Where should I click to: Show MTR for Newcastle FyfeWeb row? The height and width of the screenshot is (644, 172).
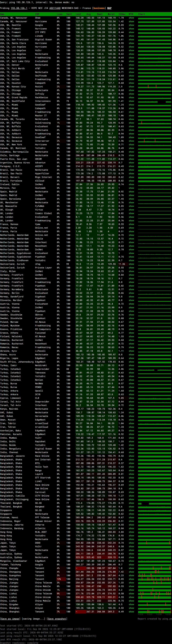(131, 206)
